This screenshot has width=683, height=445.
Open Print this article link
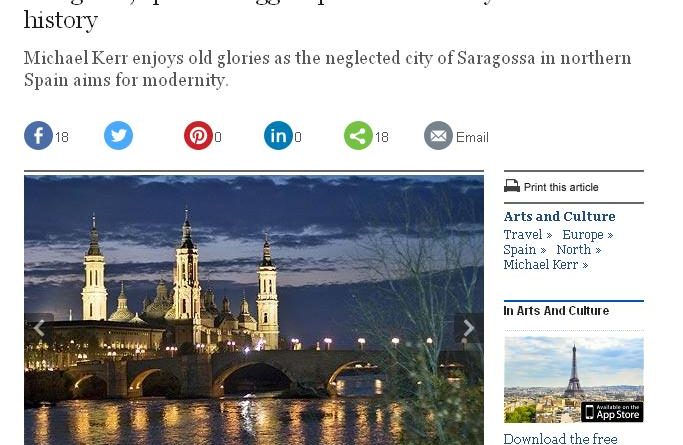point(561,187)
